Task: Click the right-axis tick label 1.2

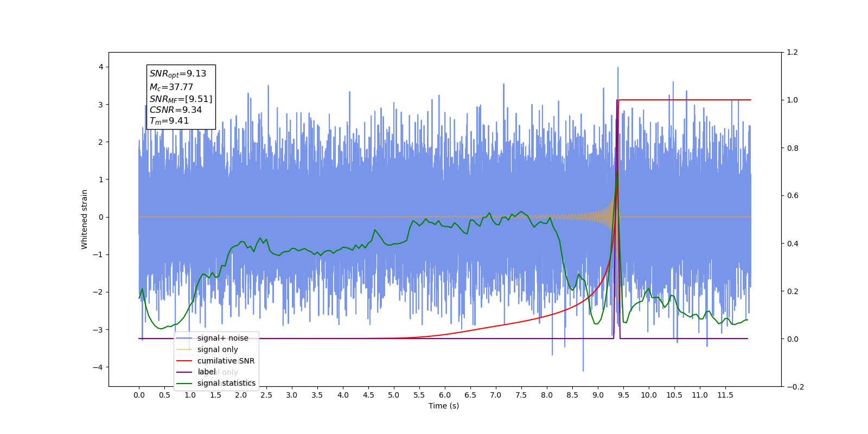Action: (793, 53)
